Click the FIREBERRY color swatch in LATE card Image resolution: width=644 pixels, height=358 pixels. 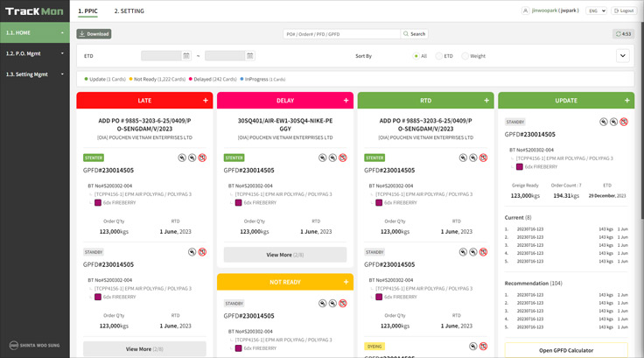pos(99,202)
